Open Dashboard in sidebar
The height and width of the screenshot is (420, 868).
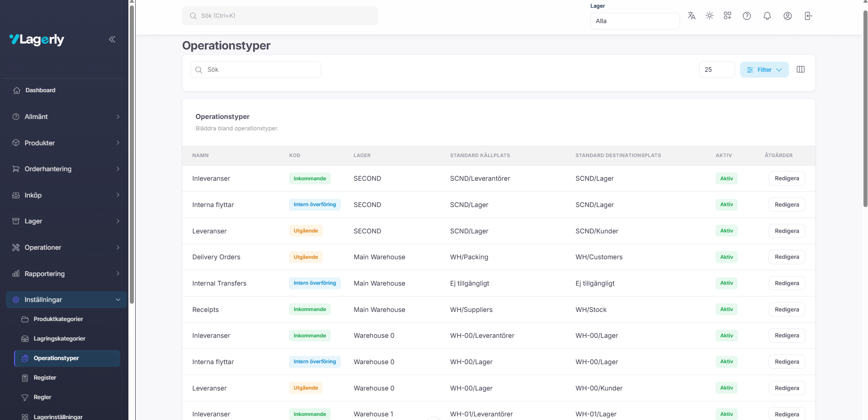tap(40, 90)
